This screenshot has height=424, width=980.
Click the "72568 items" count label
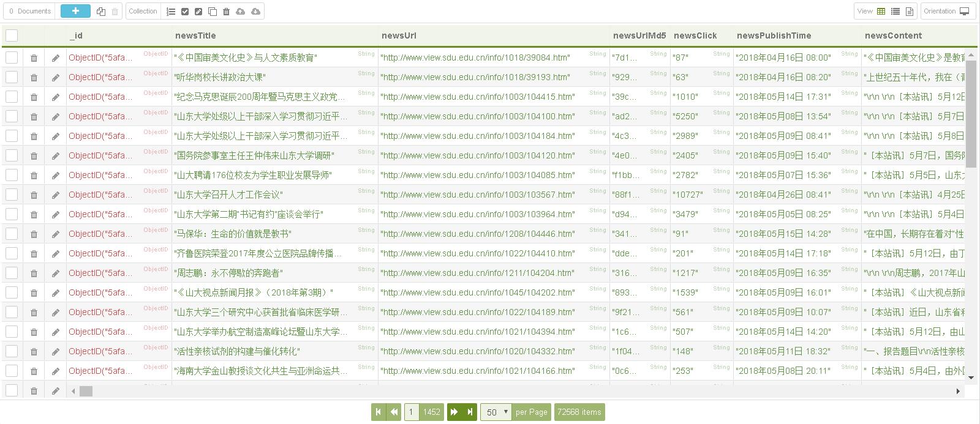tap(579, 412)
